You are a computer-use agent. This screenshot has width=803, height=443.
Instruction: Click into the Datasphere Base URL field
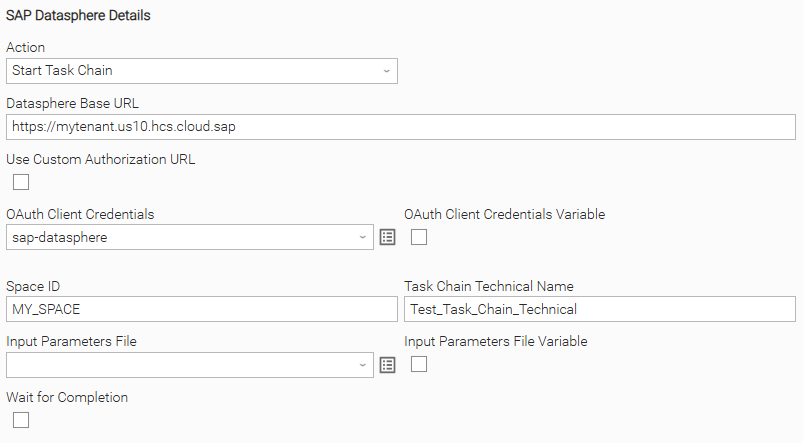point(401,127)
